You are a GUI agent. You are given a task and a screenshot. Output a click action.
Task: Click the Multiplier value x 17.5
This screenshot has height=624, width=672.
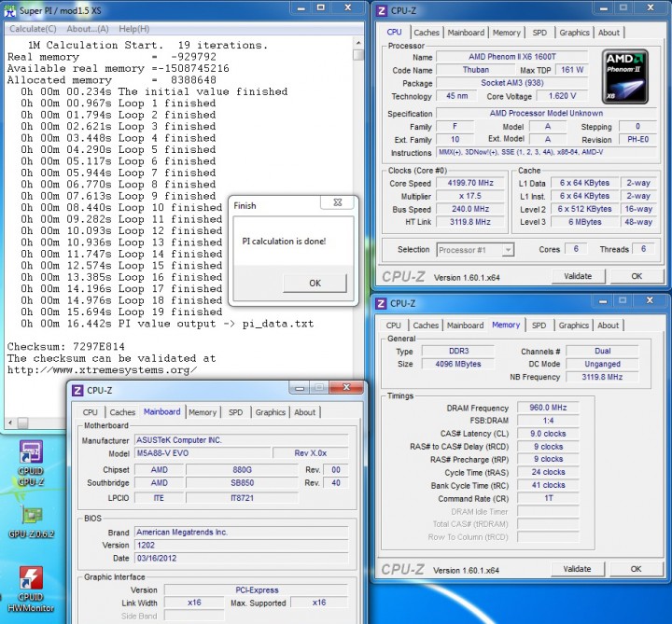[470, 196]
